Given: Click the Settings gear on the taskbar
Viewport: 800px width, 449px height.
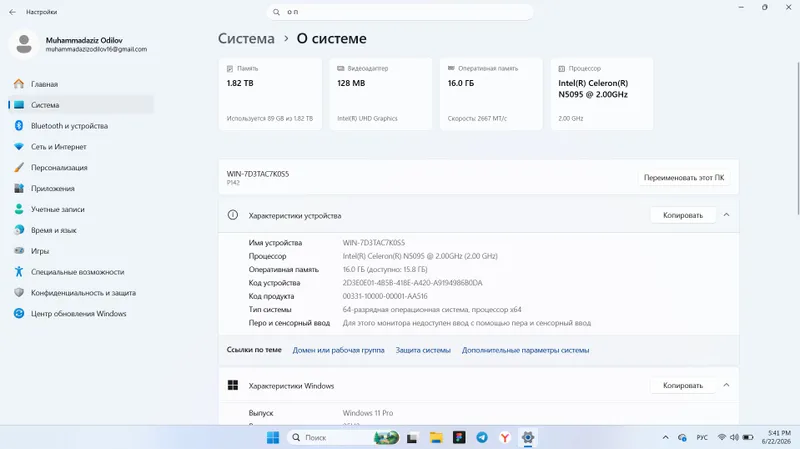Looking at the screenshot, I should (x=528, y=437).
